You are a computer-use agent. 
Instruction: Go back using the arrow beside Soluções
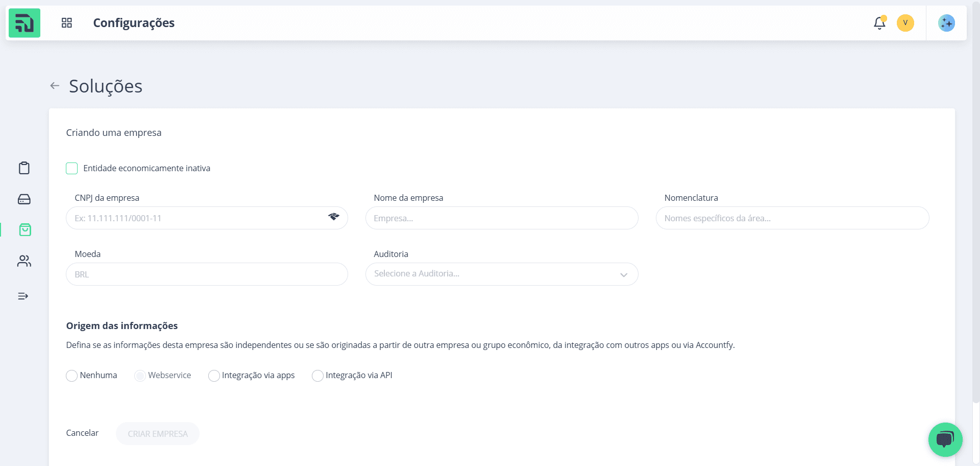click(55, 86)
